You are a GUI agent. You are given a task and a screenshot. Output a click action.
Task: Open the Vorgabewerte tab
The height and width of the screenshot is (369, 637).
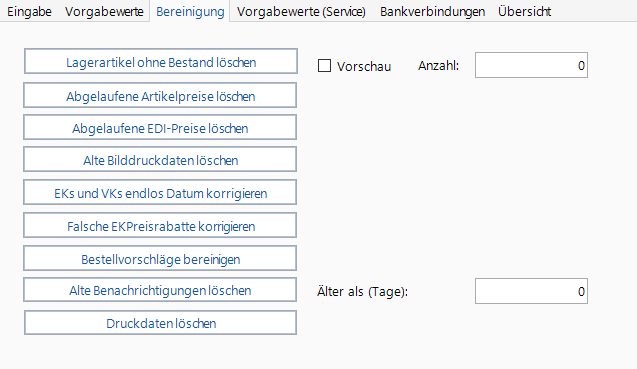pos(104,11)
